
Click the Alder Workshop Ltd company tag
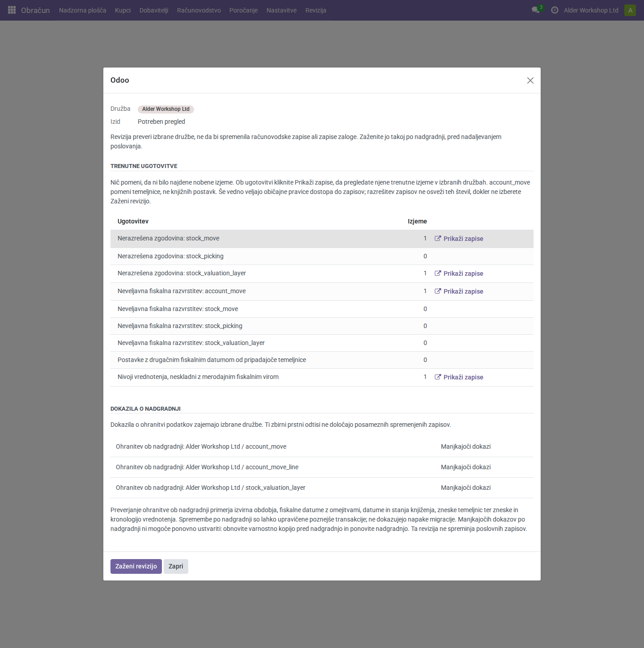(166, 109)
